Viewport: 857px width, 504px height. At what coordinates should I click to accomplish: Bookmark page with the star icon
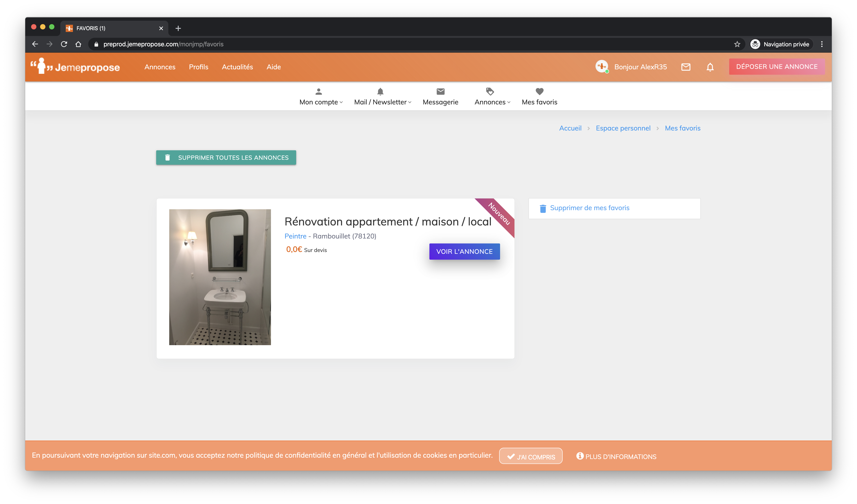[x=737, y=44]
